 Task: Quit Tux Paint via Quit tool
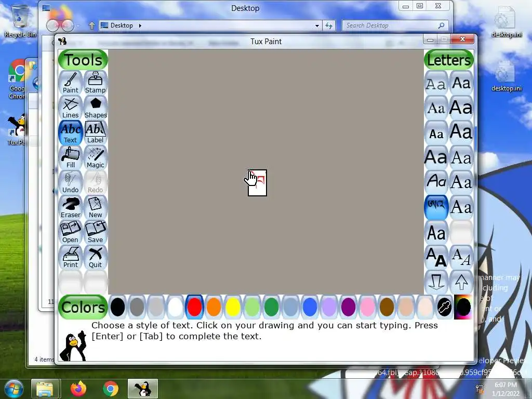(96, 257)
